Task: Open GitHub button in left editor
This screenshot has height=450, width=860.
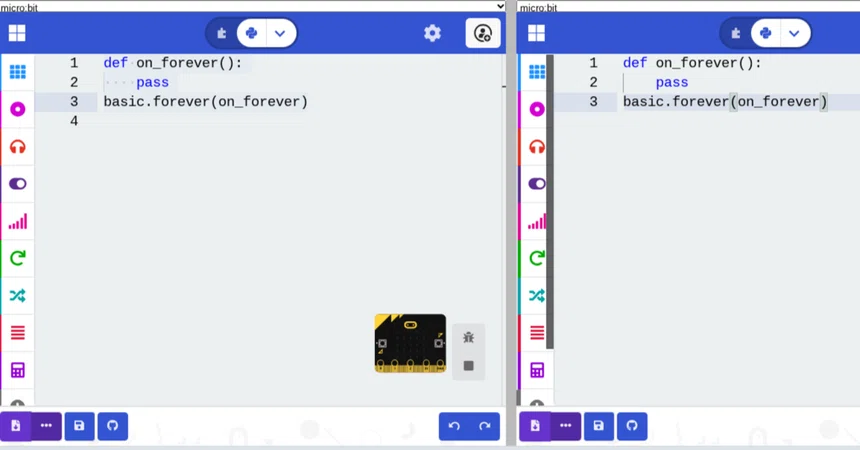Action: point(112,426)
